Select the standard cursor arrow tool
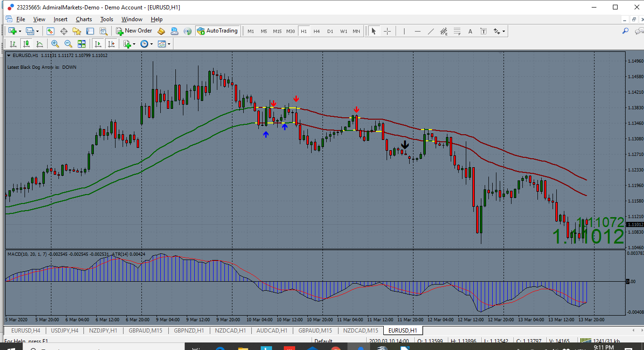This screenshot has width=644, height=350. (374, 31)
